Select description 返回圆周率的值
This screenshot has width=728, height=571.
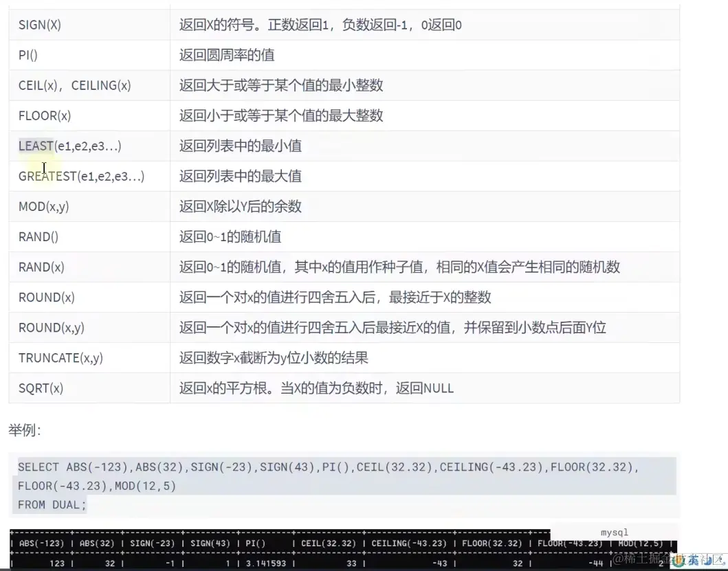[227, 55]
